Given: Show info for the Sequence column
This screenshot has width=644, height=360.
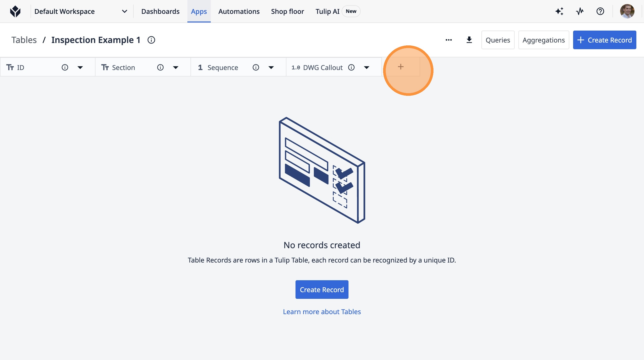Looking at the screenshot, I should tap(256, 68).
